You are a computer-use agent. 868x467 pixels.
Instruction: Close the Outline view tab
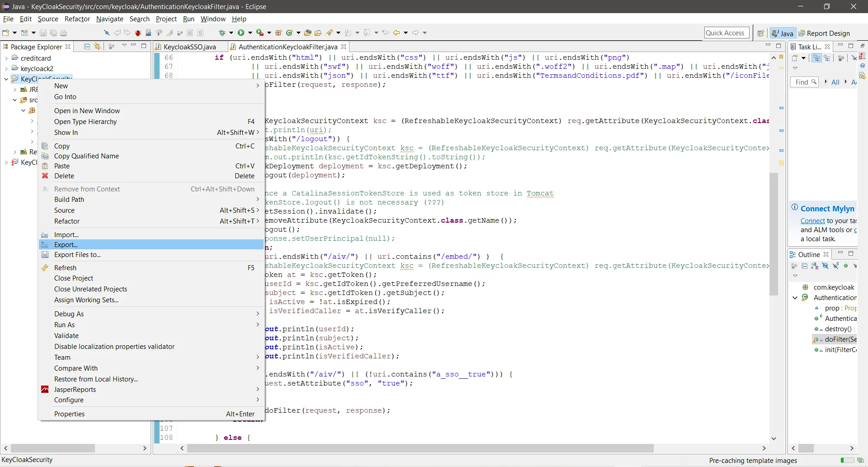[826, 254]
